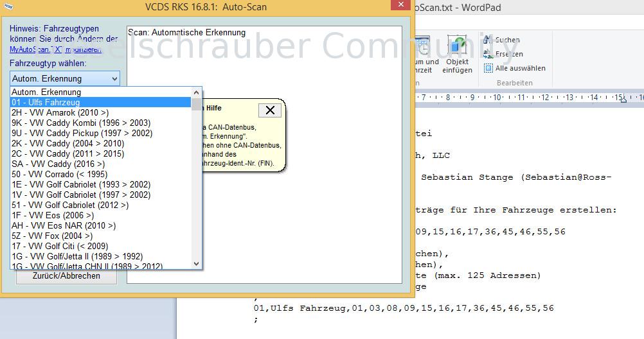Click the vehicle list scroll-down arrow
Viewport: 644px width, 339px height.
[196, 264]
